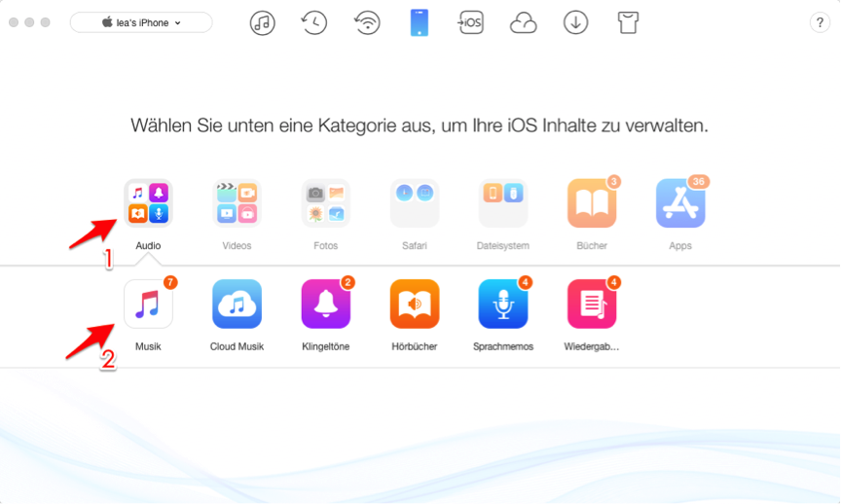Open the lea's iPhone device dropdown

pyautogui.click(x=141, y=22)
